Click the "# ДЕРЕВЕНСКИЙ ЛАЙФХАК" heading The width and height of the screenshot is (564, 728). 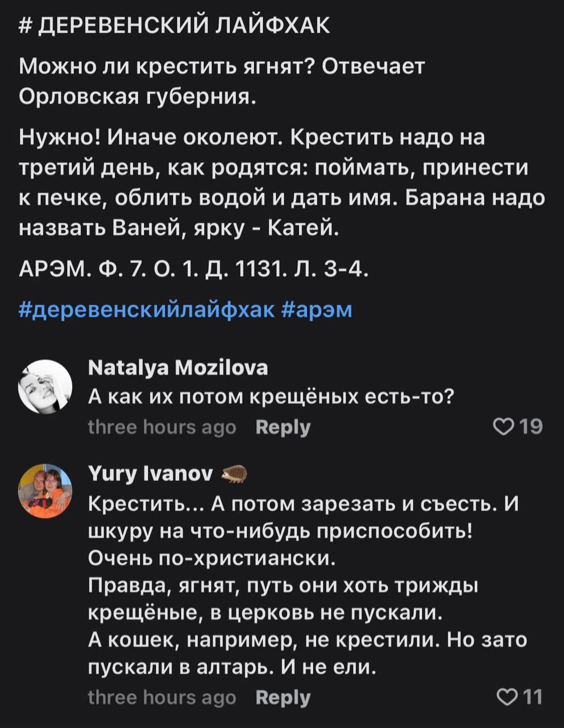(175, 26)
